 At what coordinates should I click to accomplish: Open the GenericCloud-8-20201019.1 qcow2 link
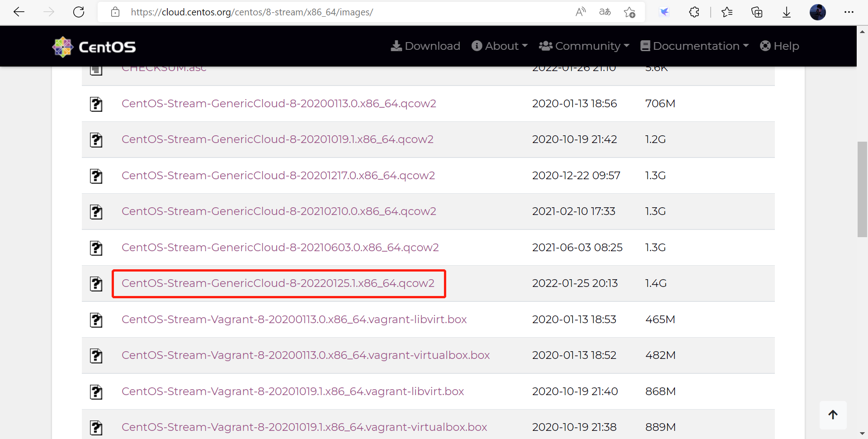pyautogui.click(x=278, y=139)
